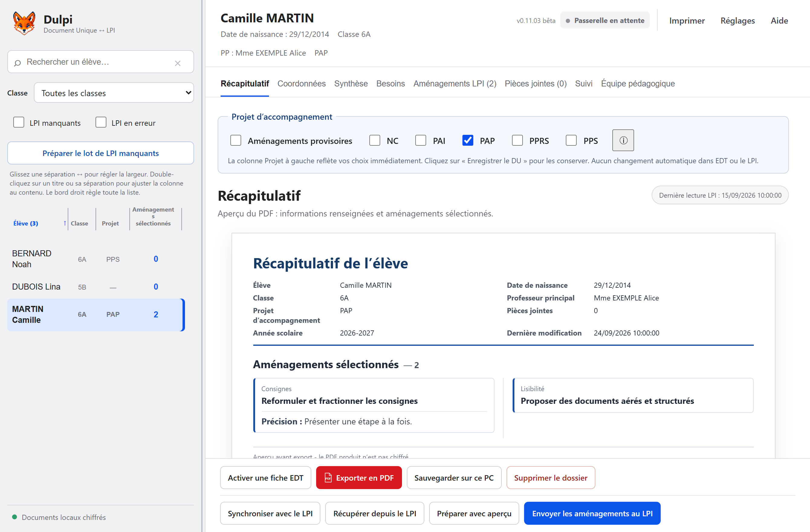Select the Récapitulatif tab
The width and height of the screenshot is (810, 532).
point(245,84)
